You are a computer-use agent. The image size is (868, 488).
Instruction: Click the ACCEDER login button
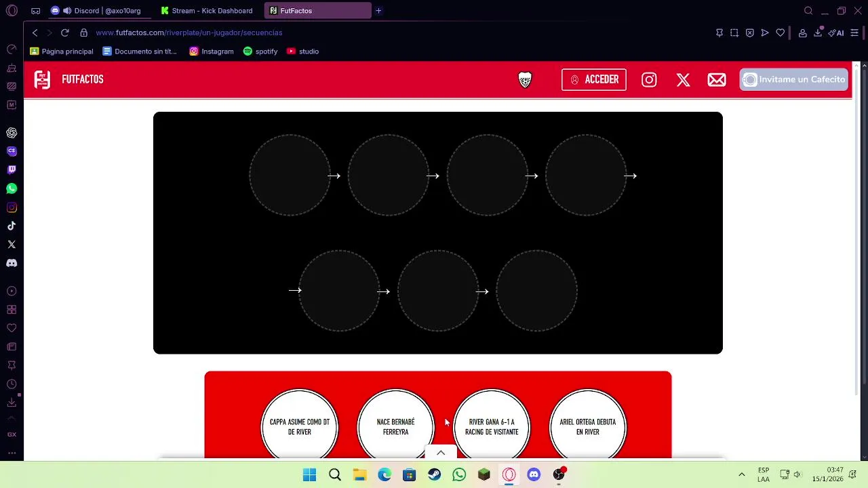pos(594,79)
